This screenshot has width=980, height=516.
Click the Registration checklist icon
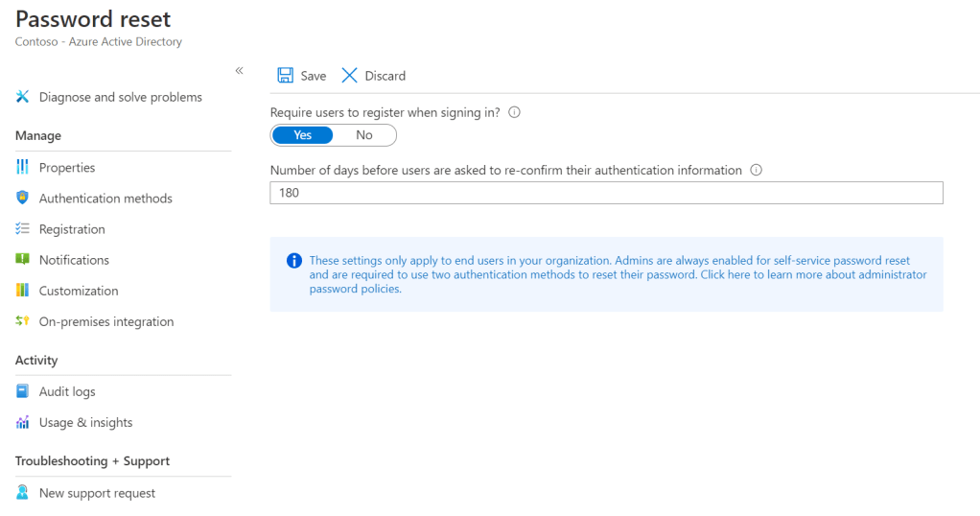tap(23, 229)
